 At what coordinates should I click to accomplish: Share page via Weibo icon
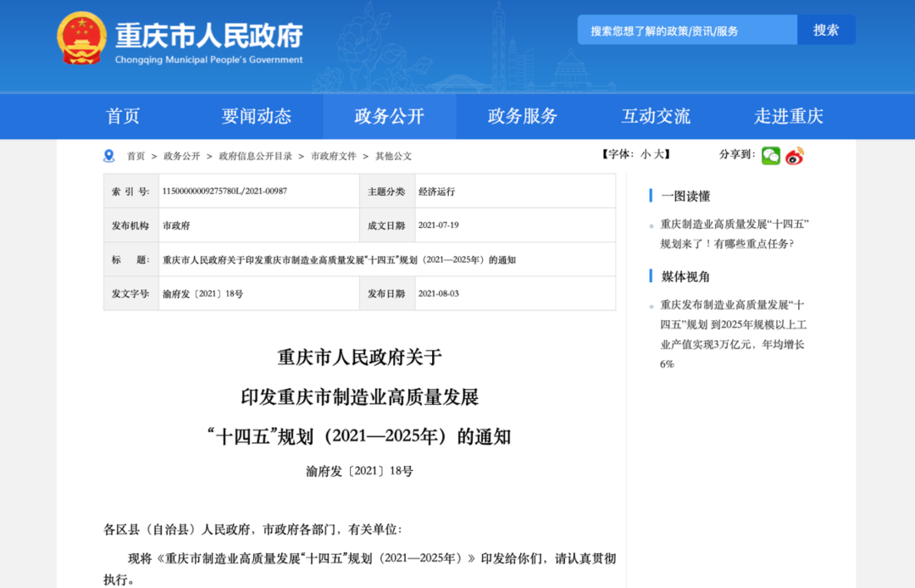tap(794, 156)
